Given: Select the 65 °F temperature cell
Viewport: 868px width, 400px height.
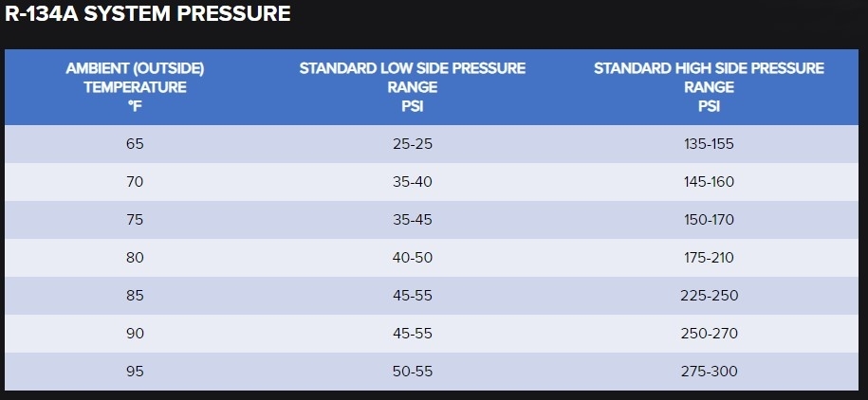Looking at the screenshot, I should (135, 144).
